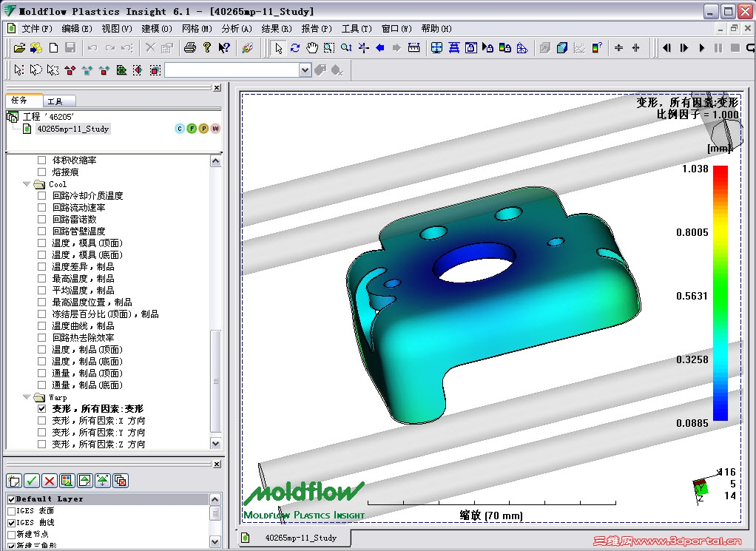Screen dimensions: 756x551
Task: Toggle the cyan cube solid display icon
Action: pyautogui.click(x=561, y=48)
